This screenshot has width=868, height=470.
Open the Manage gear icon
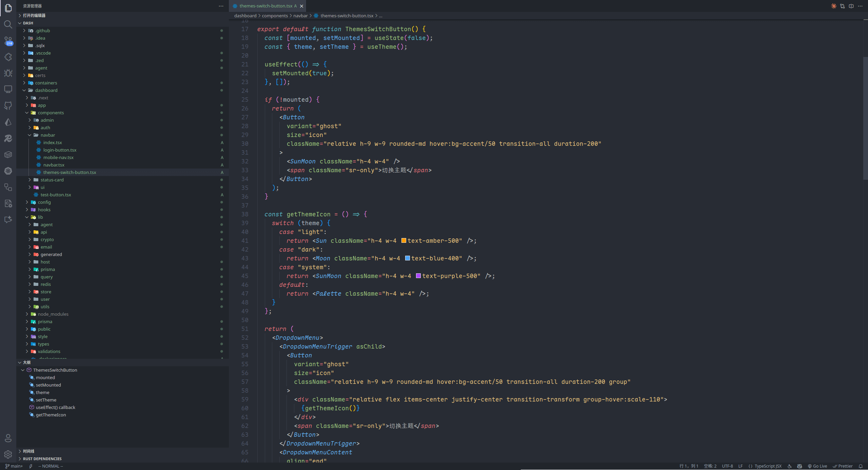8,454
